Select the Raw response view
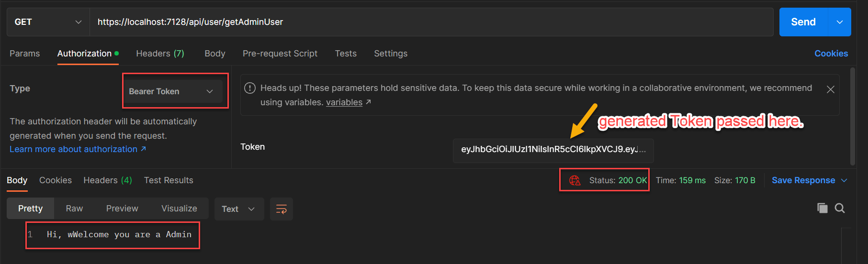868x264 pixels. point(74,209)
